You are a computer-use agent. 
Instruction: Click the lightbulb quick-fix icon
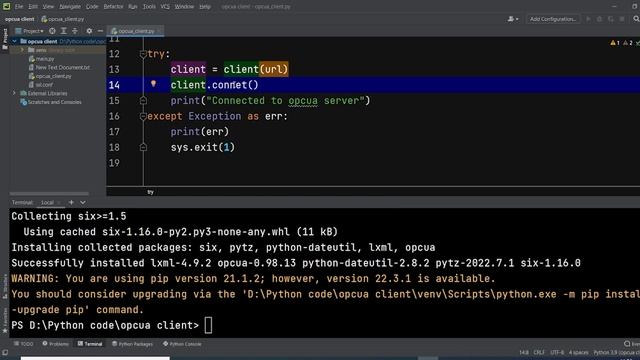(x=153, y=84)
